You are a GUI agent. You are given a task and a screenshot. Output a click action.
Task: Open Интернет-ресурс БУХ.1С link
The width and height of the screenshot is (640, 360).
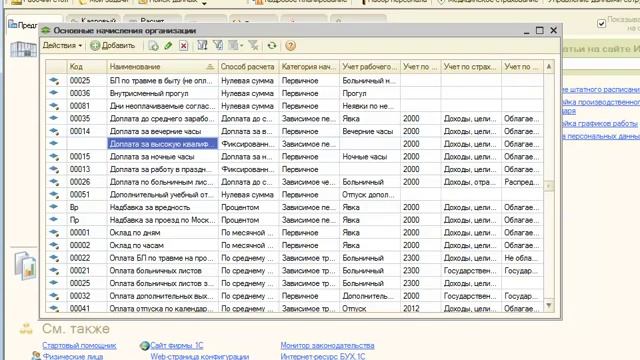(323, 356)
